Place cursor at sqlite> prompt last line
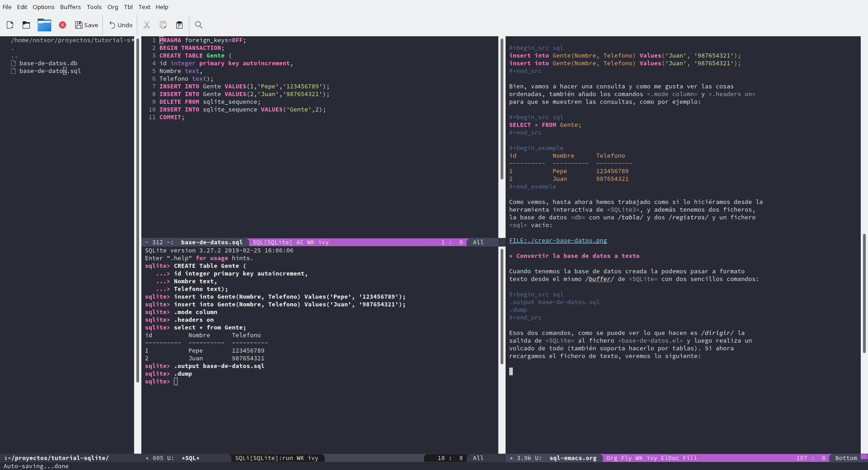The width and height of the screenshot is (868, 470). [176, 382]
